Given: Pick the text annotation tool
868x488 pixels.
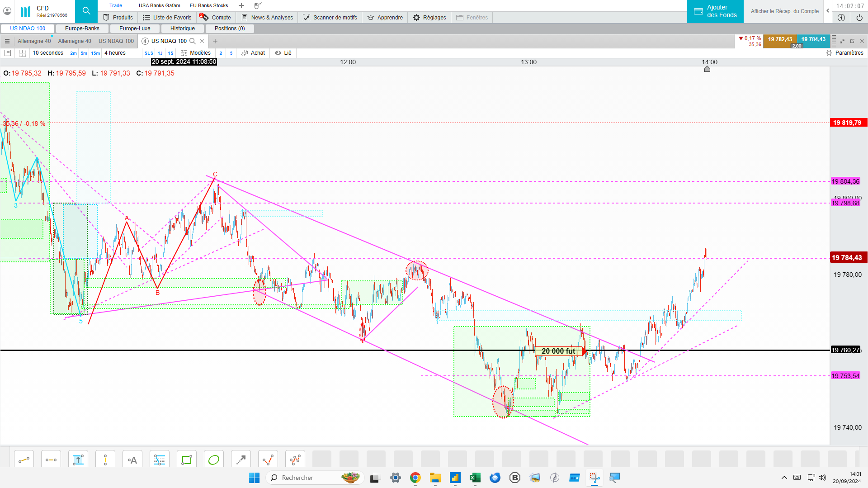Looking at the screenshot, I should 132,460.
